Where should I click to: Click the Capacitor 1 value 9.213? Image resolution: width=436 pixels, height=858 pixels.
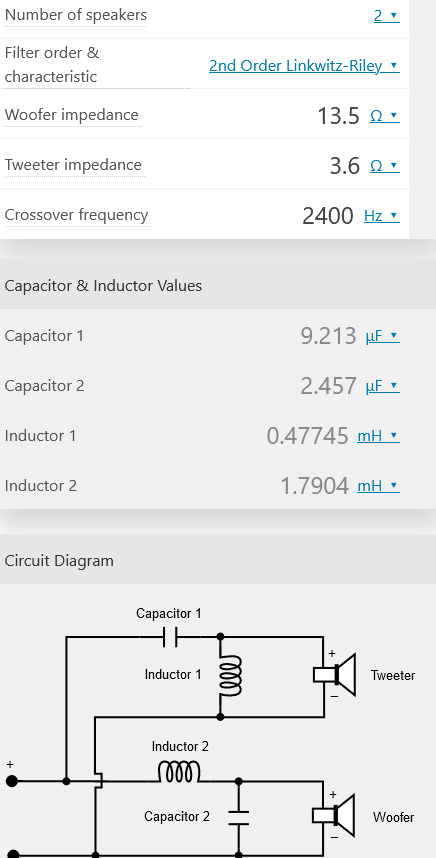point(328,336)
